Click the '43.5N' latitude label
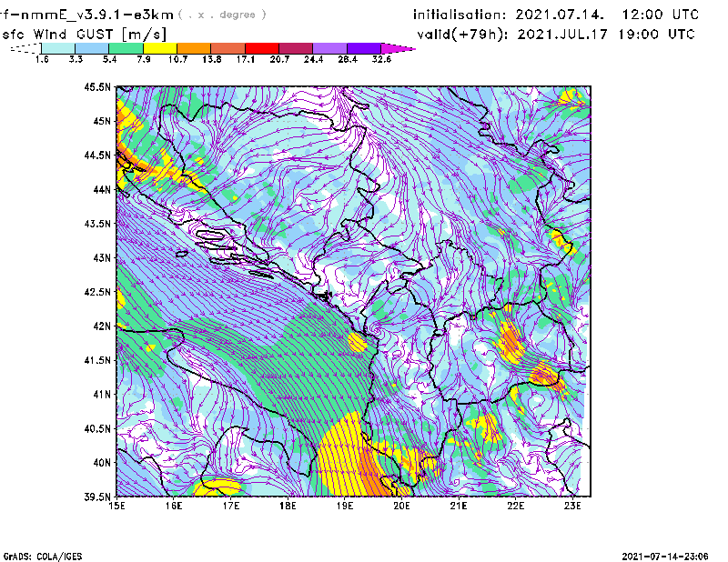 (x=97, y=224)
